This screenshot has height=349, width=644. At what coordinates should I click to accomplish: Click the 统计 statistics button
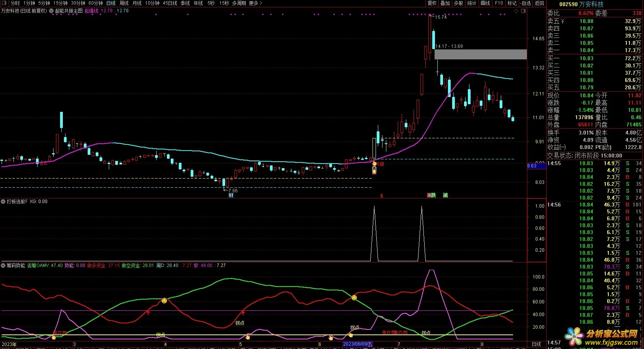[x=472, y=3]
